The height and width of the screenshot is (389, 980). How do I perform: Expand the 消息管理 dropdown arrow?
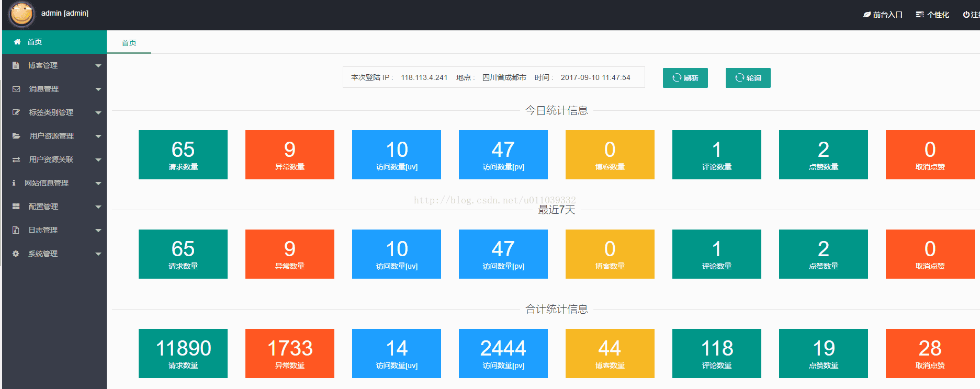point(98,89)
